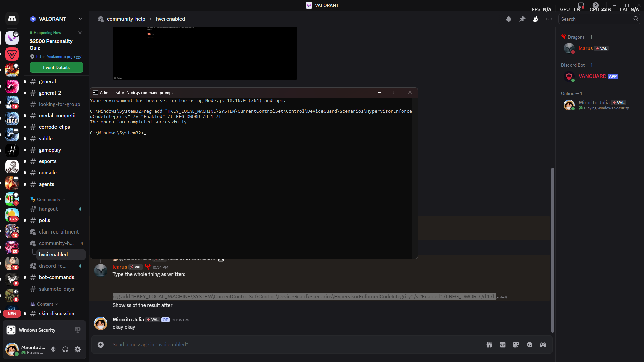Click the user panel avatar for Mirorito
The image size is (644, 362).
(12, 349)
